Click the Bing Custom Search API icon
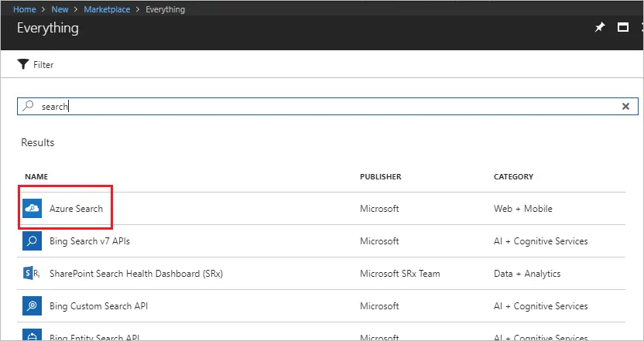644x341 pixels. point(32,306)
